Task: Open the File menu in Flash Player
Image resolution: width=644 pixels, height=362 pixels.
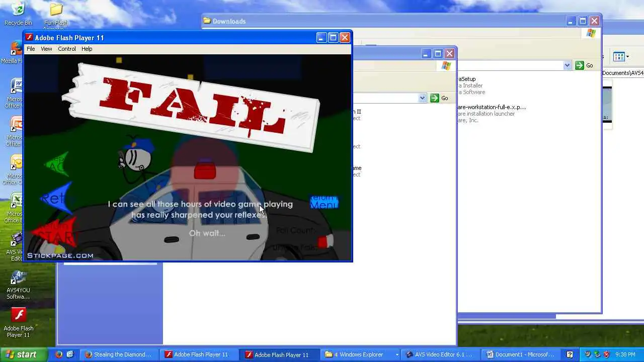Action: click(x=31, y=49)
